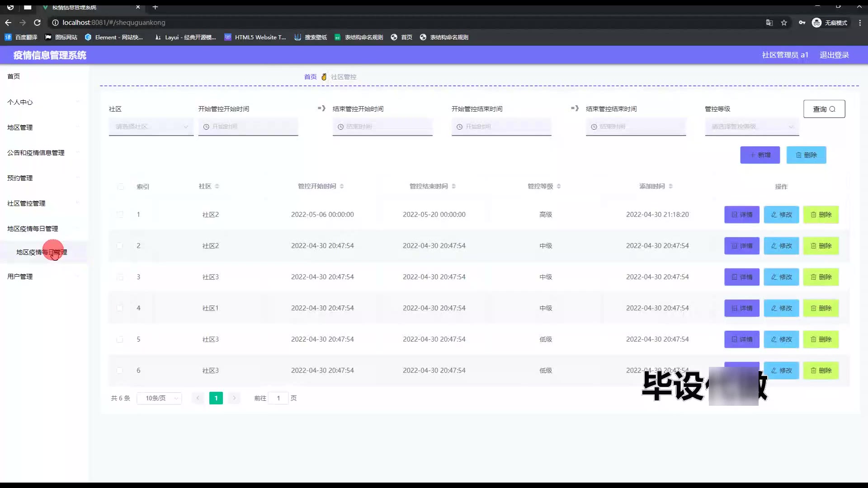Click the 查询 search button

point(824,109)
